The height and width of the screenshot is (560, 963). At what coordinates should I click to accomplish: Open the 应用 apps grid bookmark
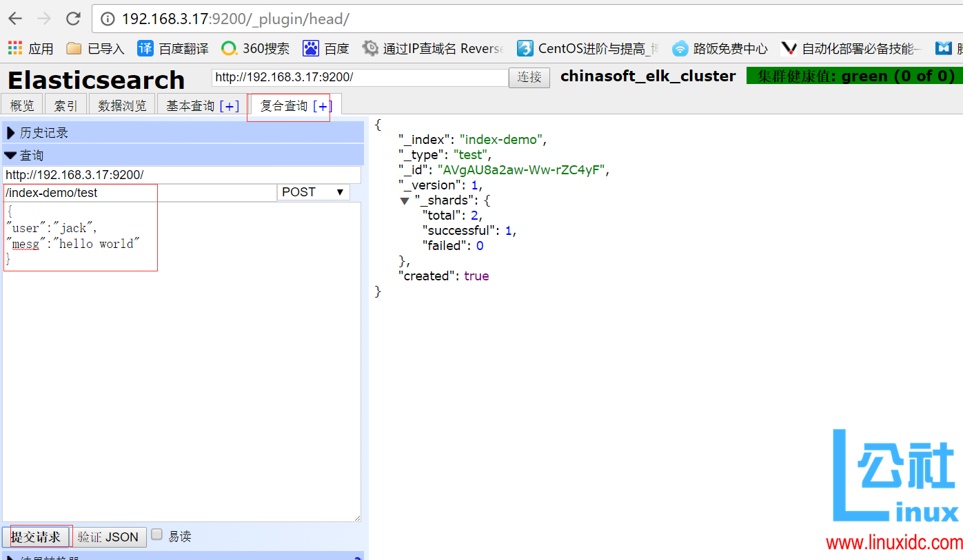(30, 48)
